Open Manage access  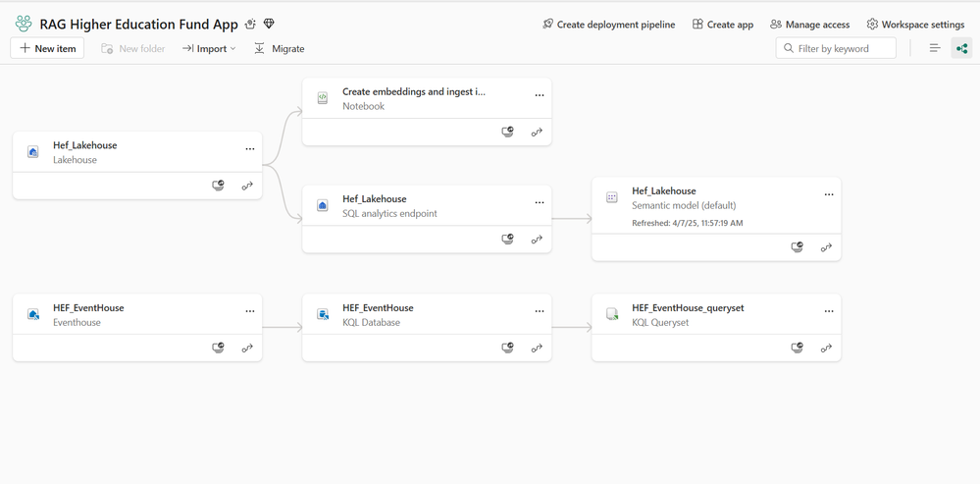[809, 25]
